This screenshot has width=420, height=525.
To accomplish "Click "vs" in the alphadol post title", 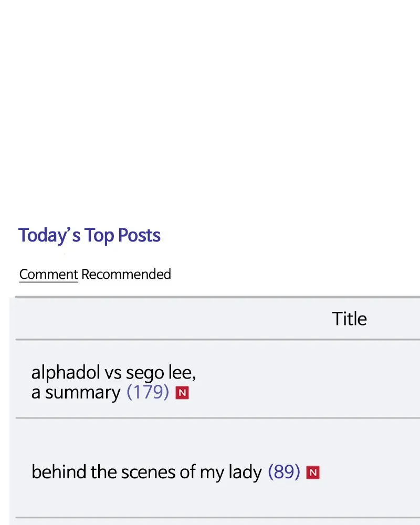I will pos(113,373).
